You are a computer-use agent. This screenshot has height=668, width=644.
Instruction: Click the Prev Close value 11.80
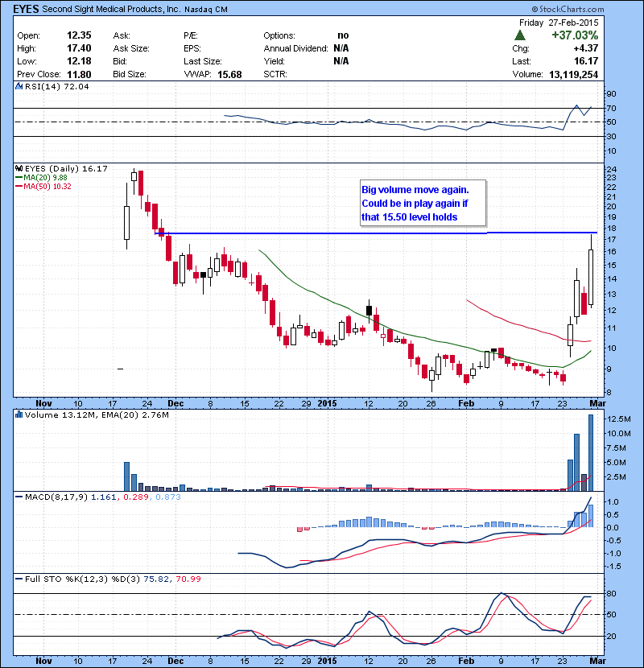click(x=79, y=75)
